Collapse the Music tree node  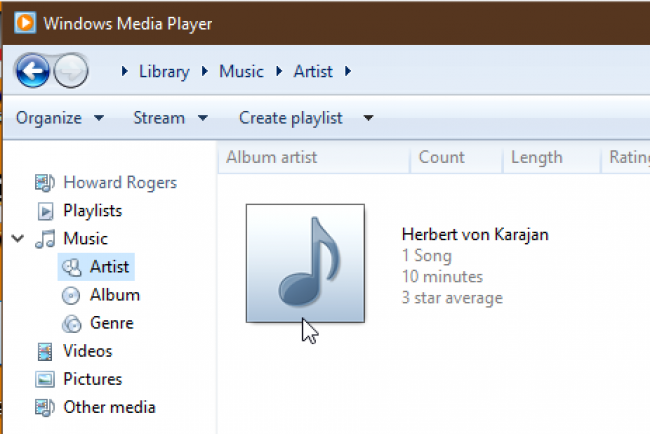tap(18, 239)
